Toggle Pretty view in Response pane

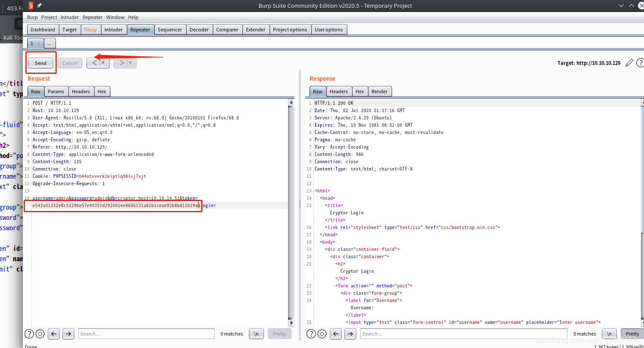pos(632,334)
